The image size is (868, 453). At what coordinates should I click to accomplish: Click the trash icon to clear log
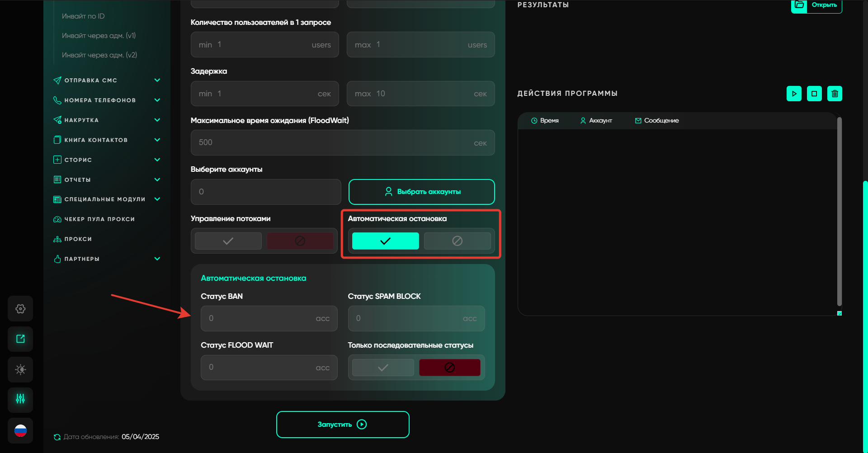pyautogui.click(x=835, y=94)
